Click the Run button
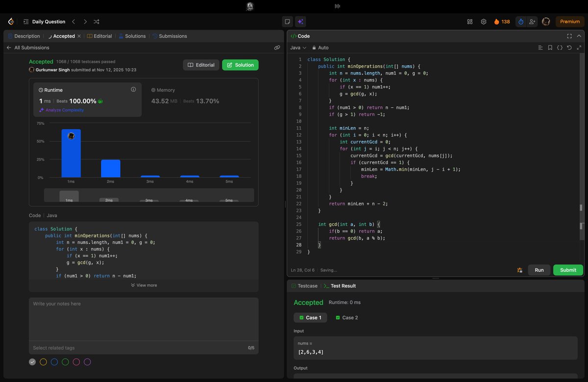Image resolution: width=588 pixels, height=382 pixels. (539, 270)
